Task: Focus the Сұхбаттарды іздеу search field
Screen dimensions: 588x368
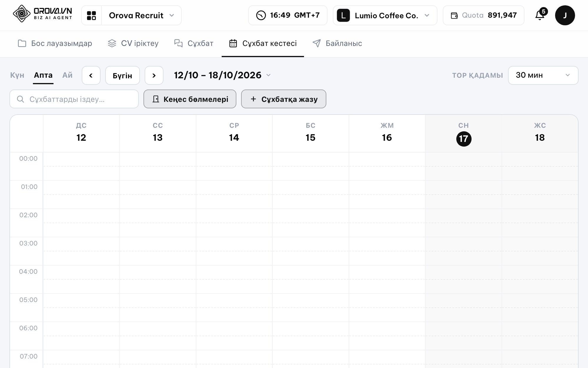Action: pos(74,99)
